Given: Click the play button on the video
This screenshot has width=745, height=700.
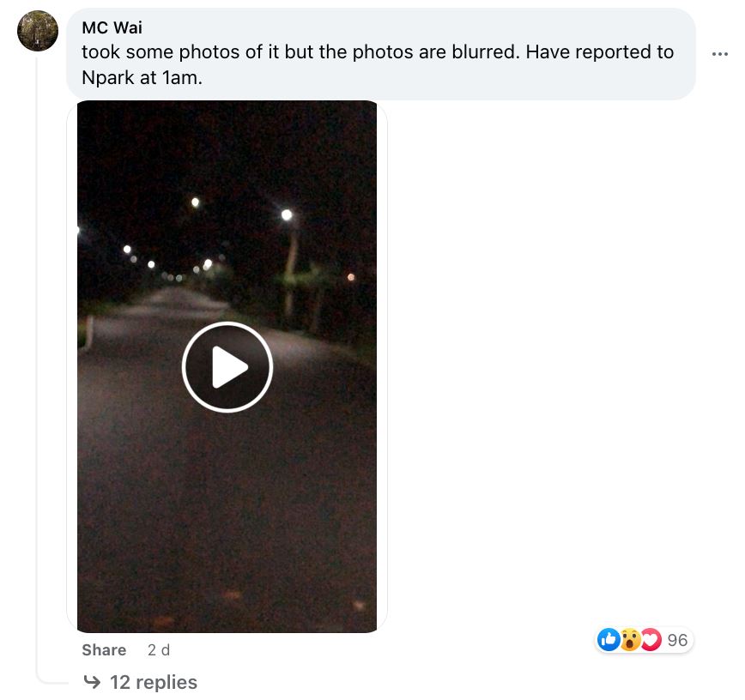Looking at the screenshot, I should coord(227,367).
